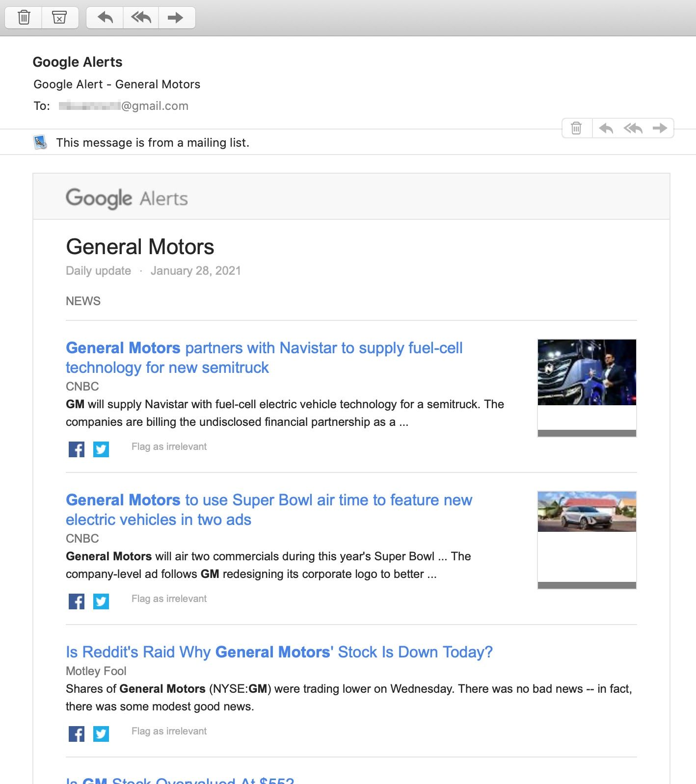This screenshot has height=784, width=696.
Task: Open the Navistar fuel-cell semitruck article link
Action: pos(264,358)
